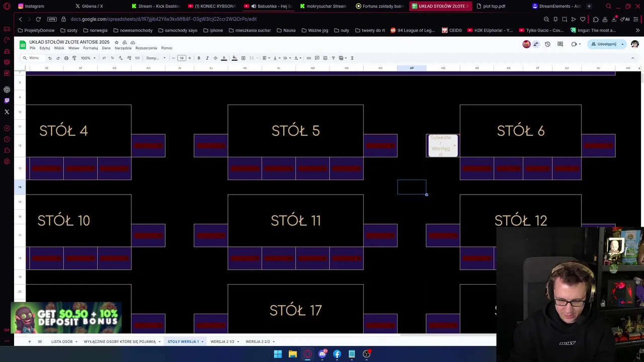Viewport: 644px width, 362px height.
Task: Collapse the toolbar with chevron
Action: pos(632,58)
